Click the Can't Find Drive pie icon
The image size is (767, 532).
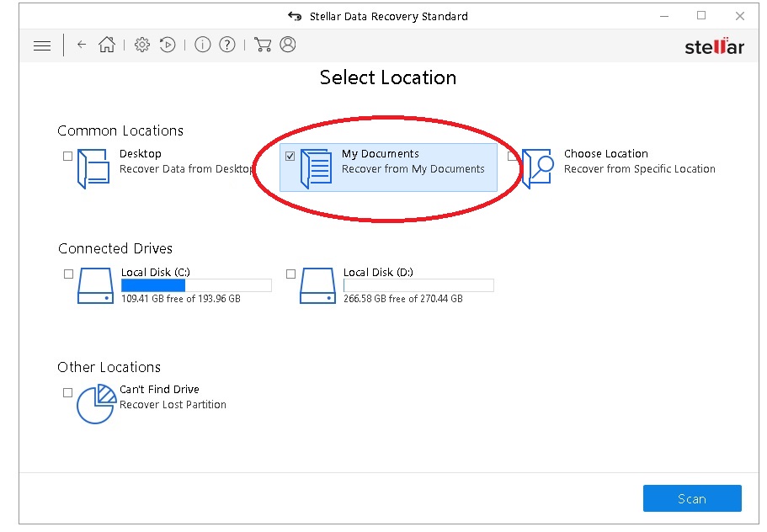96,404
